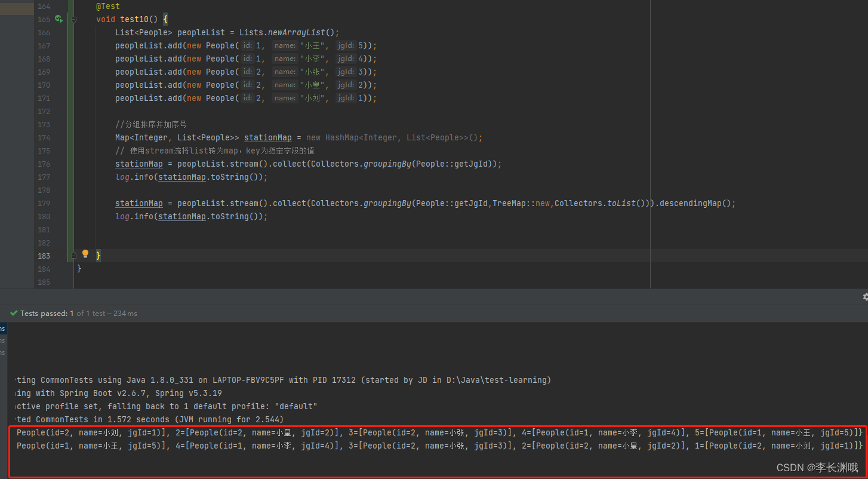Click console line showing 1.572 seconds
The image size is (868, 479).
click(x=148, y=419)
